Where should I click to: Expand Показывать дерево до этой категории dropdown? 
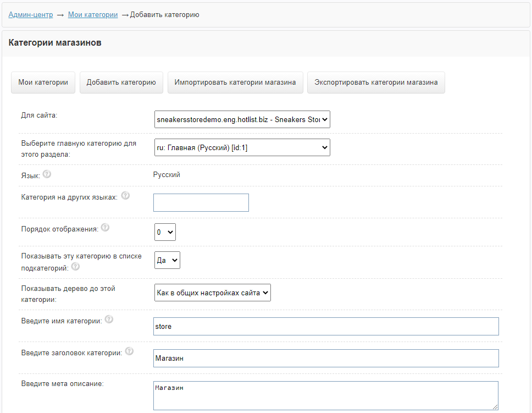213,293
